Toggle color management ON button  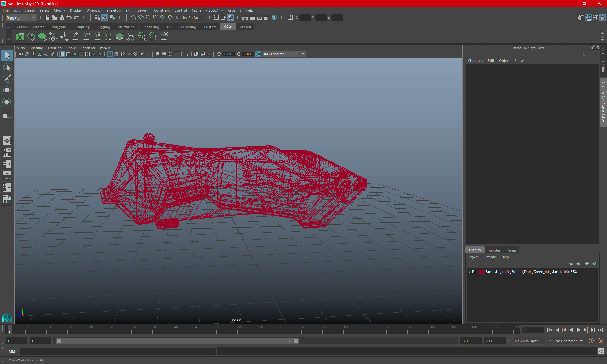tap(258, 54)
